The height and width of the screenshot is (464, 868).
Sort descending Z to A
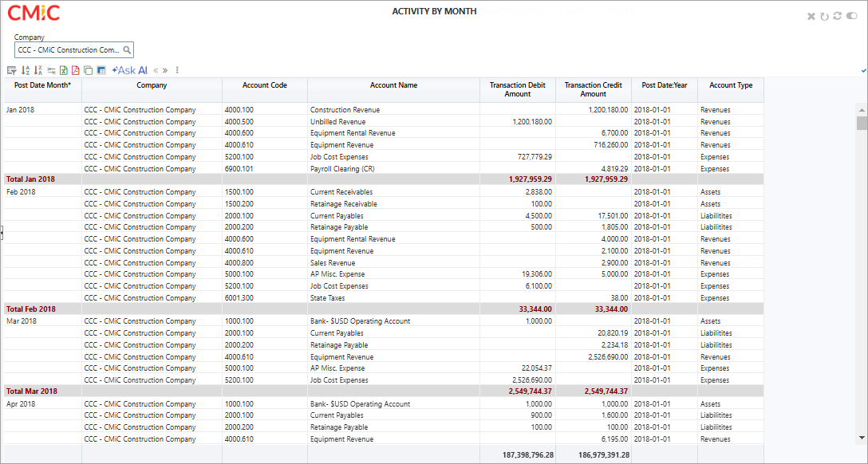tap(38, 70)
